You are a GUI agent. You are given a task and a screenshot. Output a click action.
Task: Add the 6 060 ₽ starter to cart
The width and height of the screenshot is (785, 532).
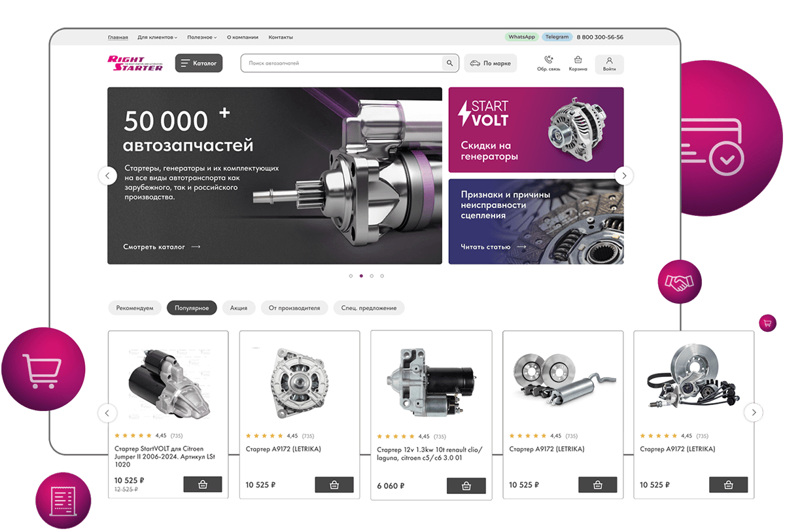[x=466, y=486]
